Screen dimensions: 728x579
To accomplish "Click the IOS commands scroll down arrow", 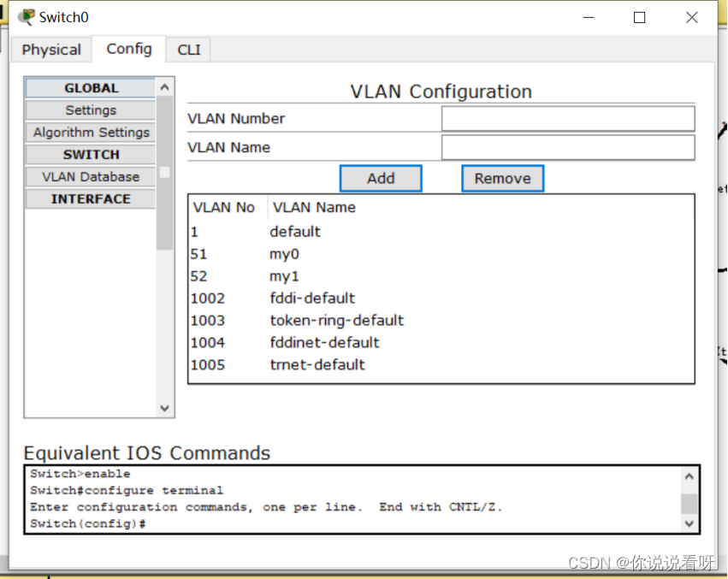I will [689, 523].
